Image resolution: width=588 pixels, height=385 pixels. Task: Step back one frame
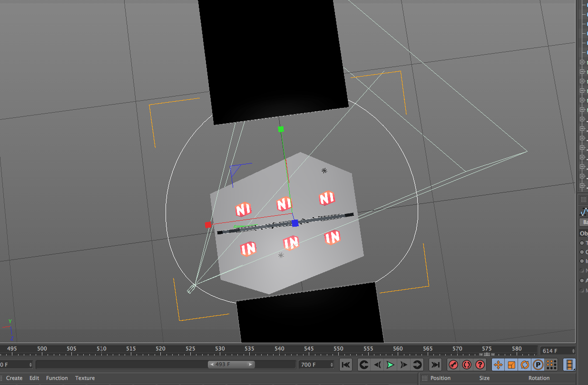[x=377, y=365]
